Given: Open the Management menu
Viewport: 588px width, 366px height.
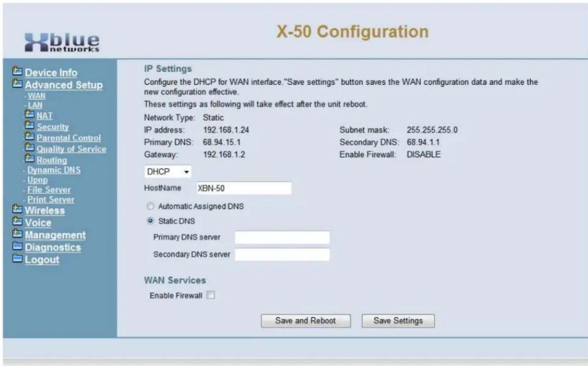Looking at the screenshot, I should tap(55, 235).
